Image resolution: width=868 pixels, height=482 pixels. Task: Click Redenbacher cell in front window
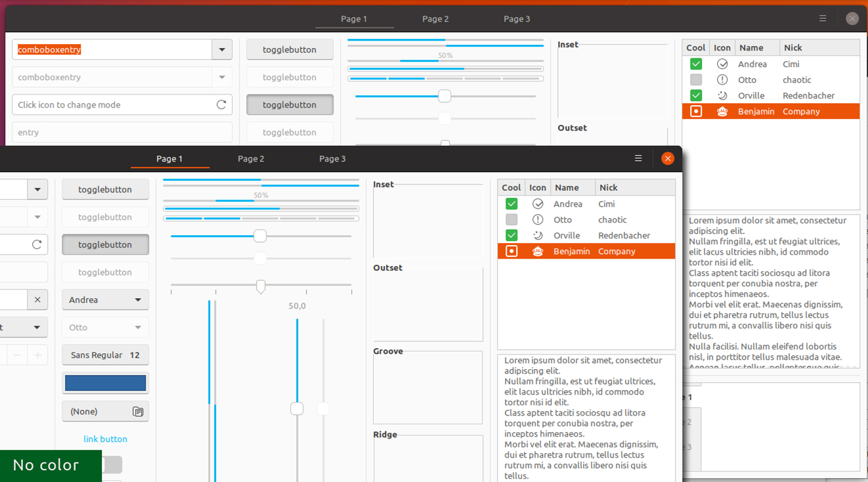click(x=624, y=235)
